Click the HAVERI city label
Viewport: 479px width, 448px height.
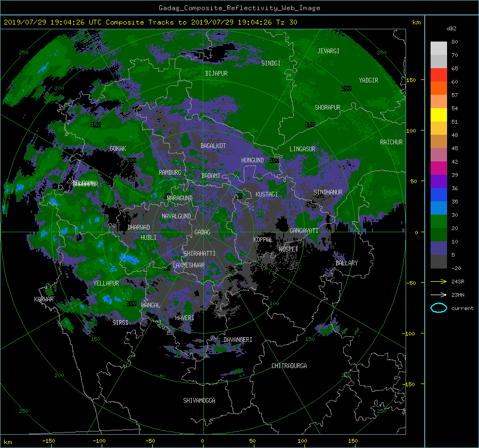coord(185,319)
